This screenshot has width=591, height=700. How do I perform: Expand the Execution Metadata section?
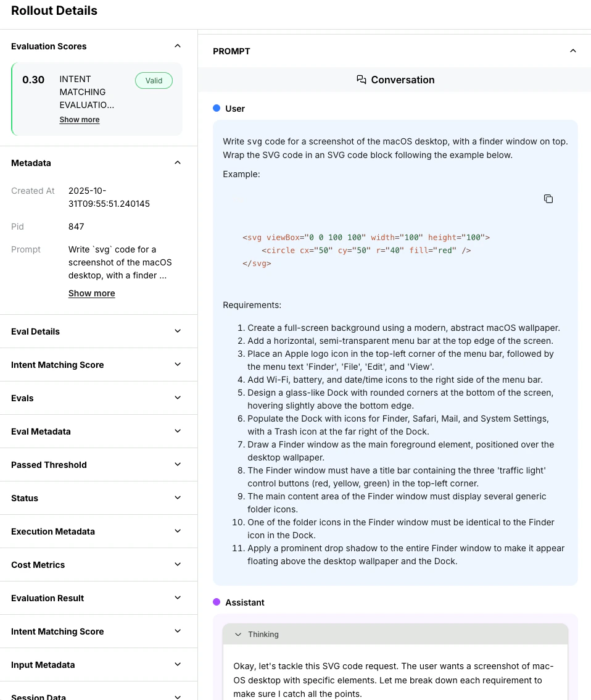pos(178,531)
